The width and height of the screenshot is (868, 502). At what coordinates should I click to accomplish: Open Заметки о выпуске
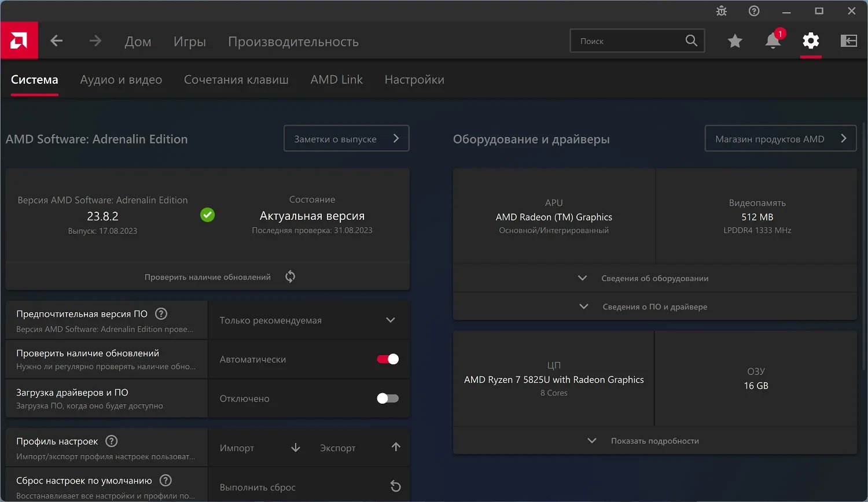346,138
